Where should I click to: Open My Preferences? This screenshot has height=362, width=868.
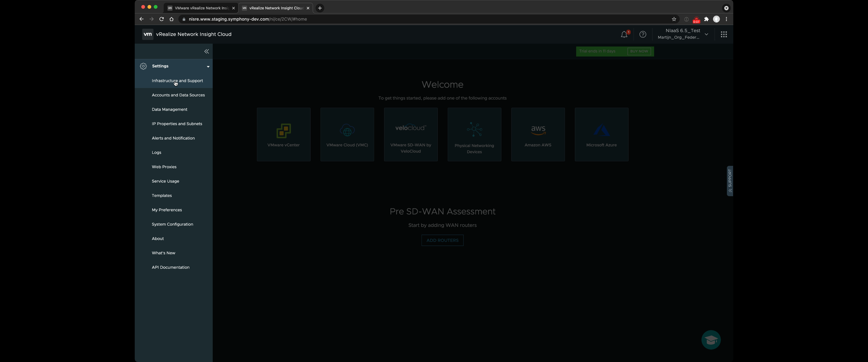(x=167, y=210)
